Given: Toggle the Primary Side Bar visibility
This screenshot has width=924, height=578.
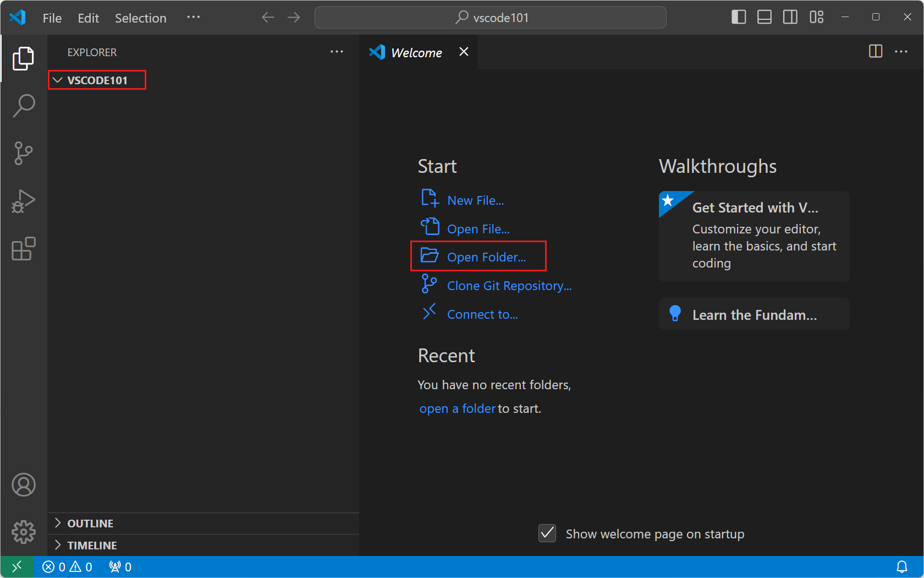Looking at the screenshot, I should pos(738,17).
